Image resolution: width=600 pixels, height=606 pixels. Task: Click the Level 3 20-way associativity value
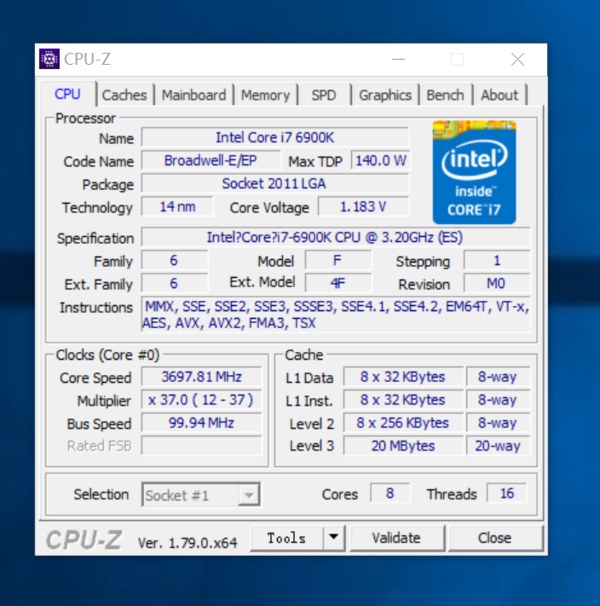point(498,446)
